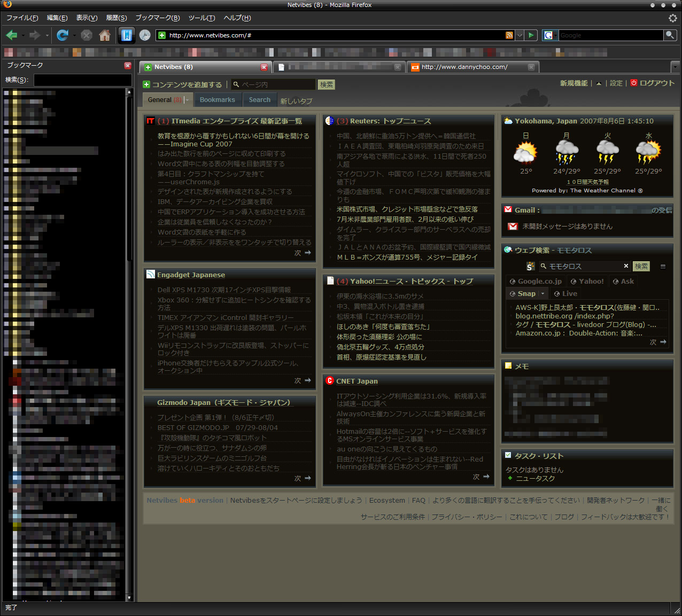The width and height of the screenshot is (682, 616).
Task: Open the 履歴 menu
Action: pyautogui.click(x=117, y=18)
